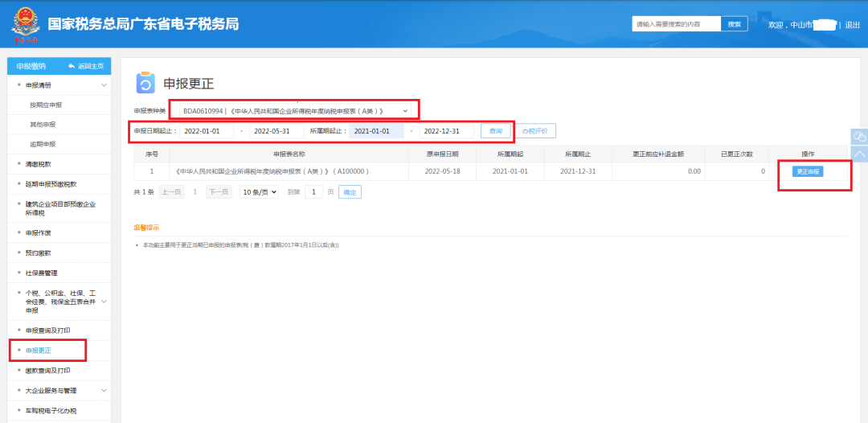Select 申报更正 in the sidebar

coord(39,351)
